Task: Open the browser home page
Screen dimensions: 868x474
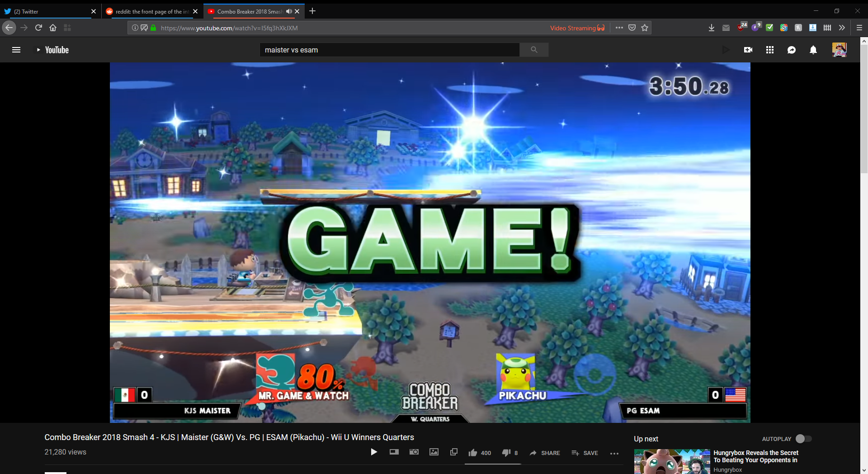Action: [53, 28]
